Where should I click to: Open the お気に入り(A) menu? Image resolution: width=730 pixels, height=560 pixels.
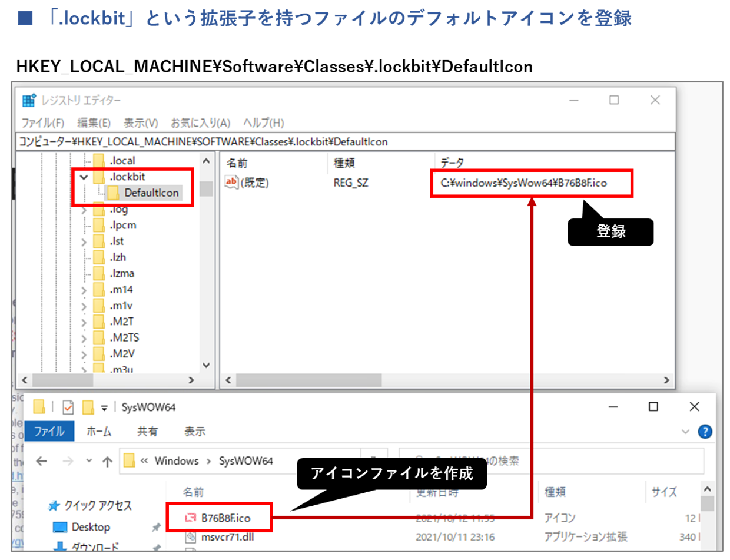pos(200,123)
